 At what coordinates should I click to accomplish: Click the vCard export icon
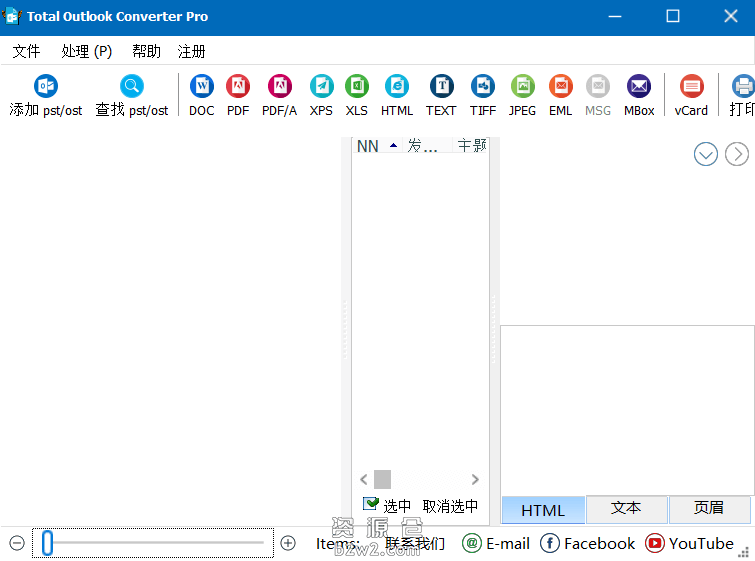691,87
